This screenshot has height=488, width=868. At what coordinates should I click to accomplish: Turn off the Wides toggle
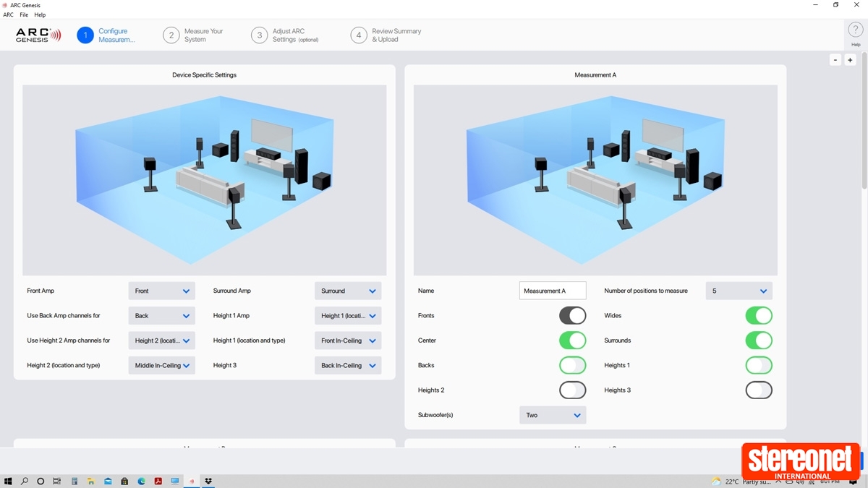759,316
